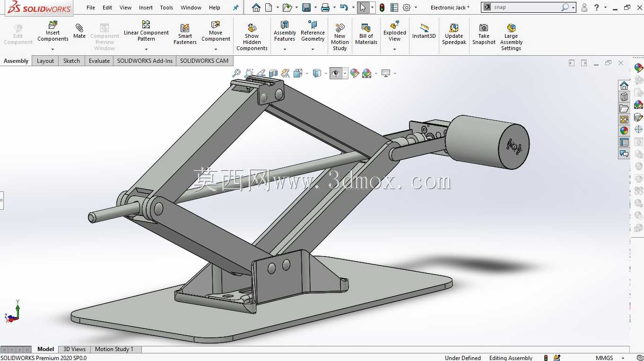The image size is (644, 361).
Task: Open the SOLIDWORKS Forum task pane tab
Action: [624, 154]
